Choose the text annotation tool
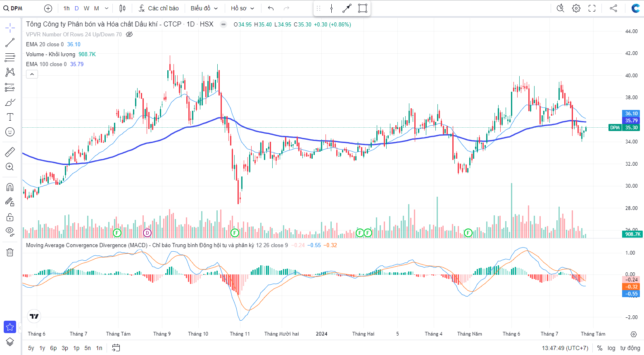644x355 pixels. point(10,117)
